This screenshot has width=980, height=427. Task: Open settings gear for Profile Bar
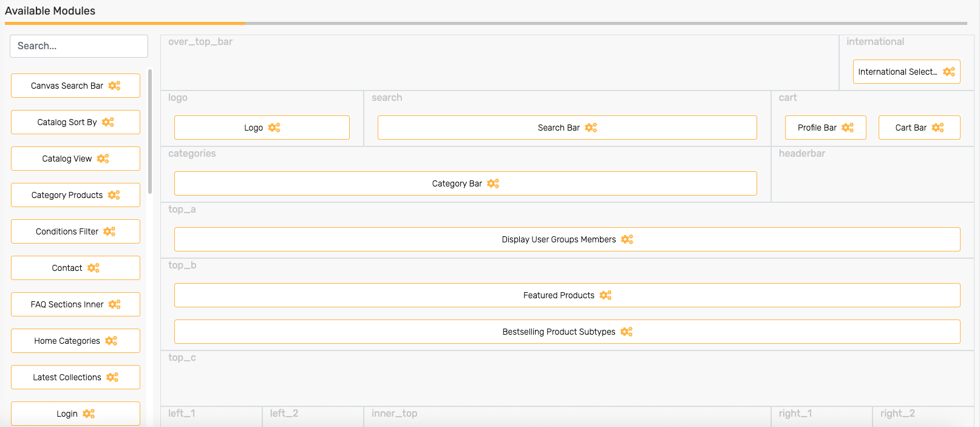tap(848, 128)
